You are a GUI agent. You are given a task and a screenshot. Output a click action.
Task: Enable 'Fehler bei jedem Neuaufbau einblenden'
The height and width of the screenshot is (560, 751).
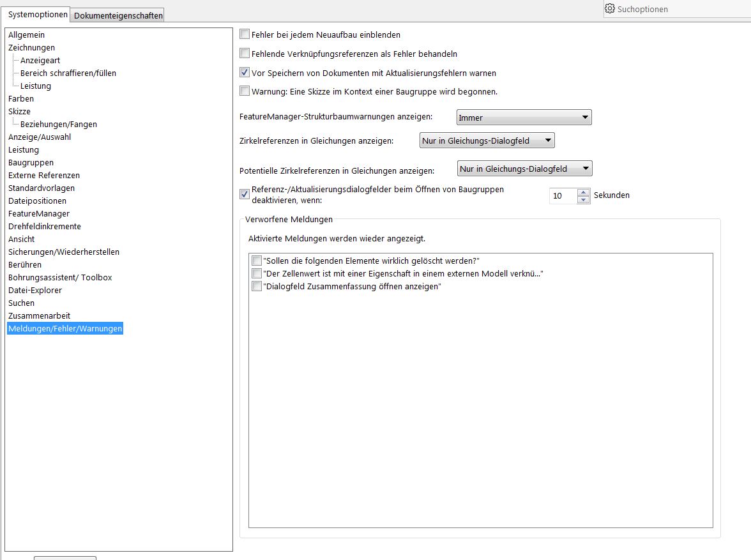[245, 34]
